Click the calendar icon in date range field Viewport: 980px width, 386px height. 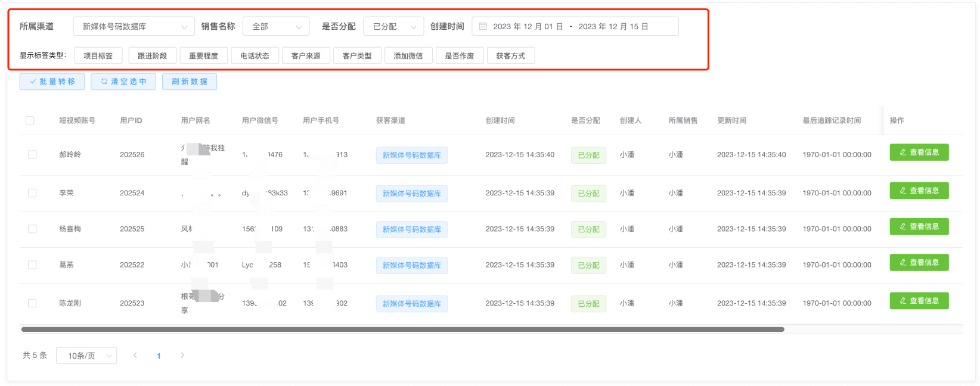pos(483,26)
